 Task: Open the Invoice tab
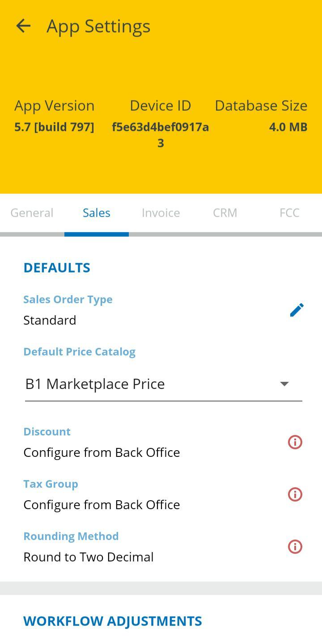[x=161, y=213]
